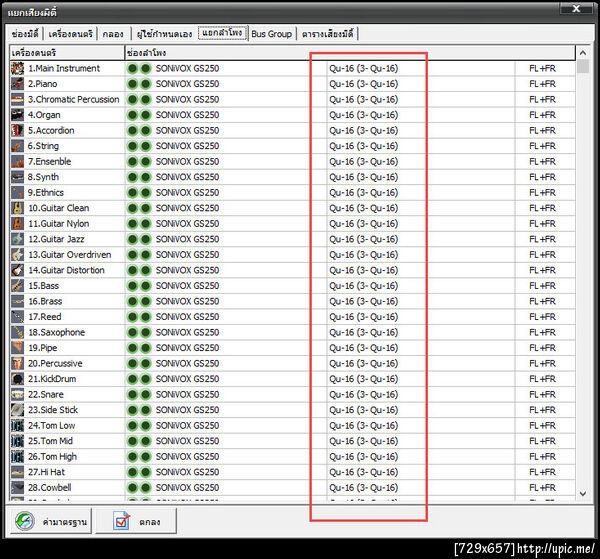Open FL+FR channel selector for Cowbell

coord(542,487)
